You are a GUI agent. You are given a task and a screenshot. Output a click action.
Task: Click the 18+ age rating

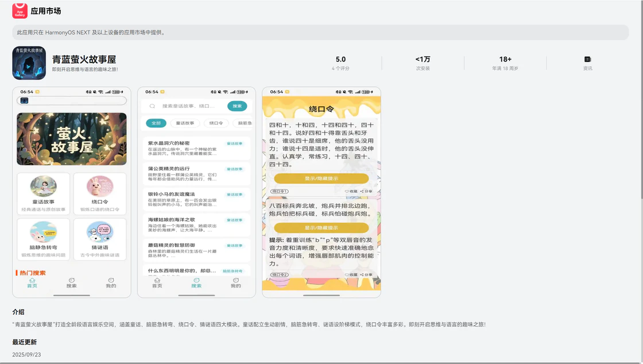pyautogui.click(x=505, y=60)
